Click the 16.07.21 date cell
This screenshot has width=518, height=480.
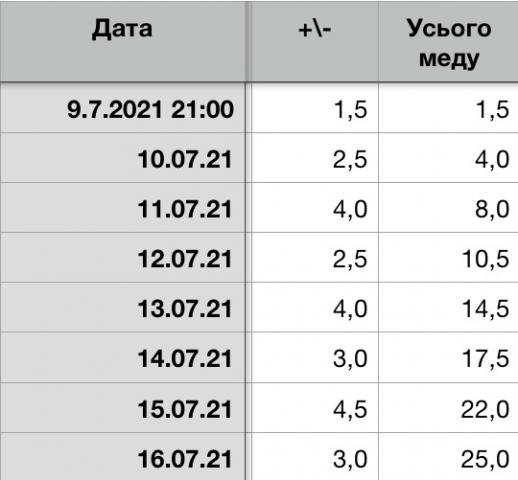coord(122,457)
